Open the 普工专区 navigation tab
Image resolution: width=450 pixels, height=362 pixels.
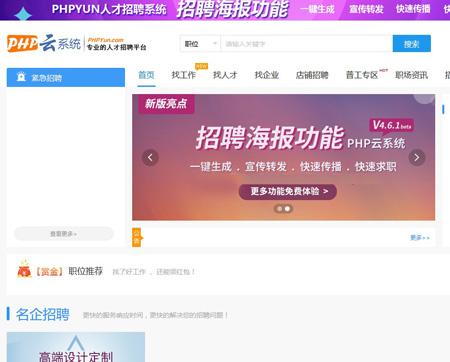362,75
